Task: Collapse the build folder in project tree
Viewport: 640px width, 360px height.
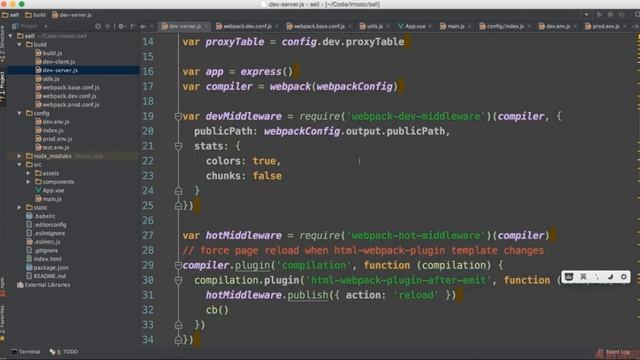Action: [x=19, y=44]
